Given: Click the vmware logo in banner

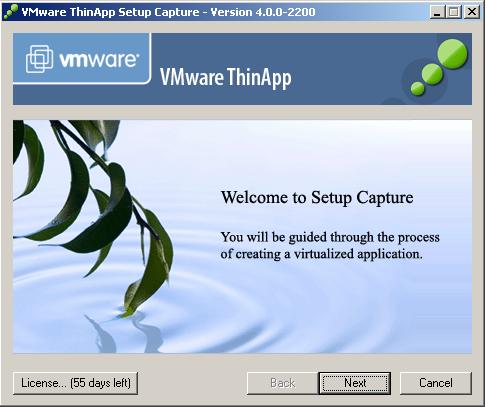Looking at the screenshot, I should (82, 59).
